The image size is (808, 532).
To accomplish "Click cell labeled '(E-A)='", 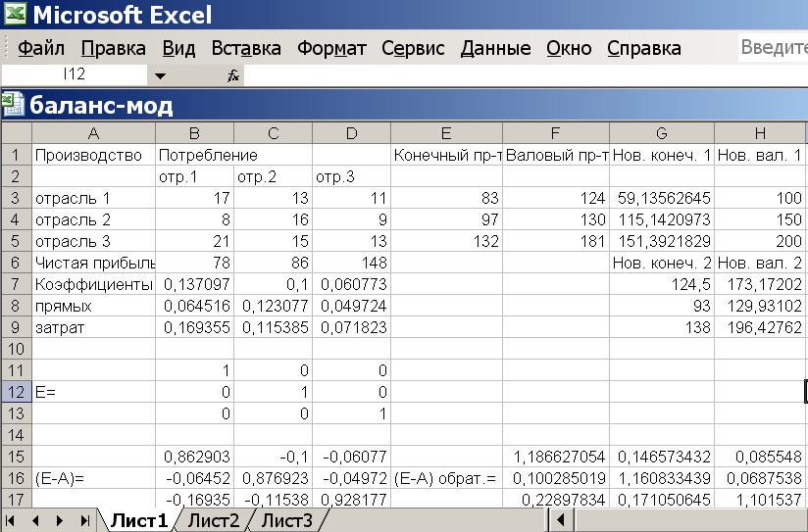I will (x=93, y=478).
